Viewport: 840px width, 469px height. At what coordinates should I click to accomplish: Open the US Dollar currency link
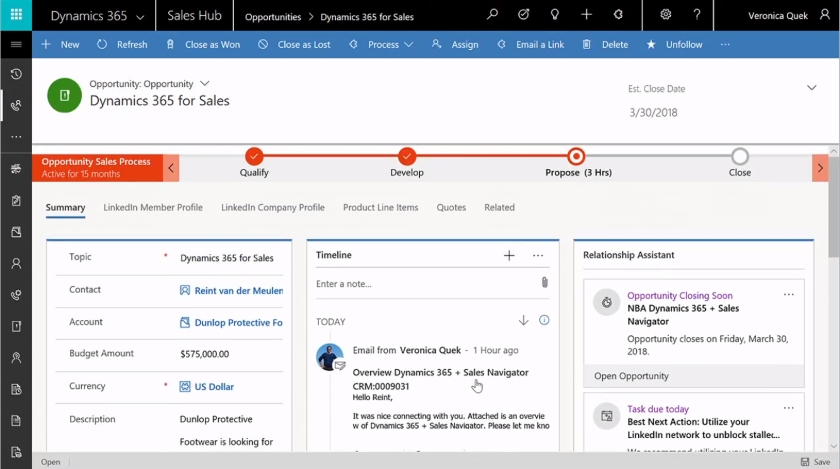coord(214,386)
